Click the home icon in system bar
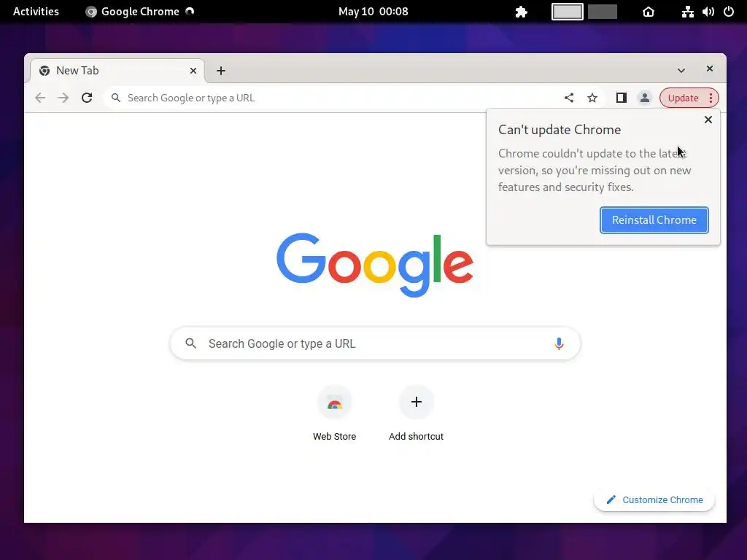Viewport: 747px width, 560px height. pyautogui.click(x=649, y=12)
